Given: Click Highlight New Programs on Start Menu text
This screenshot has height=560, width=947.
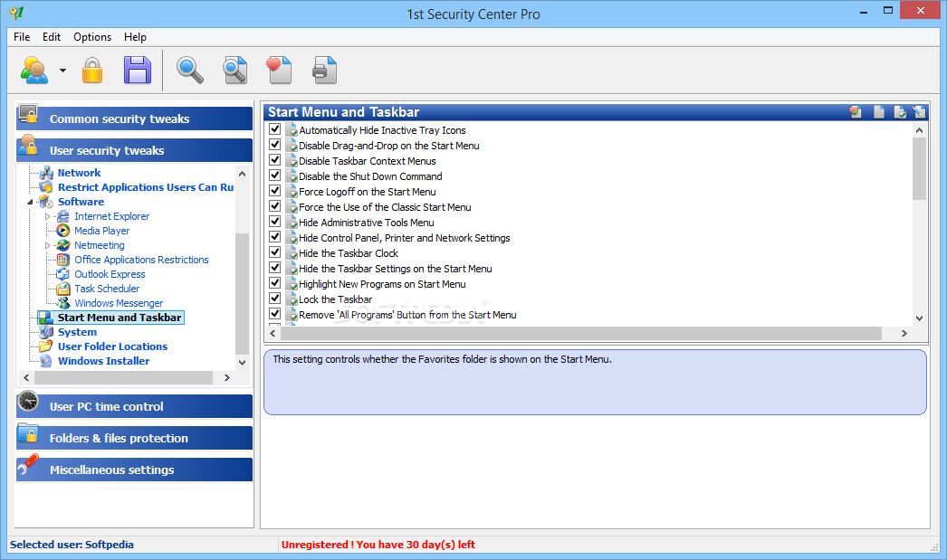Looking at the screenshot, I should 382,284.
